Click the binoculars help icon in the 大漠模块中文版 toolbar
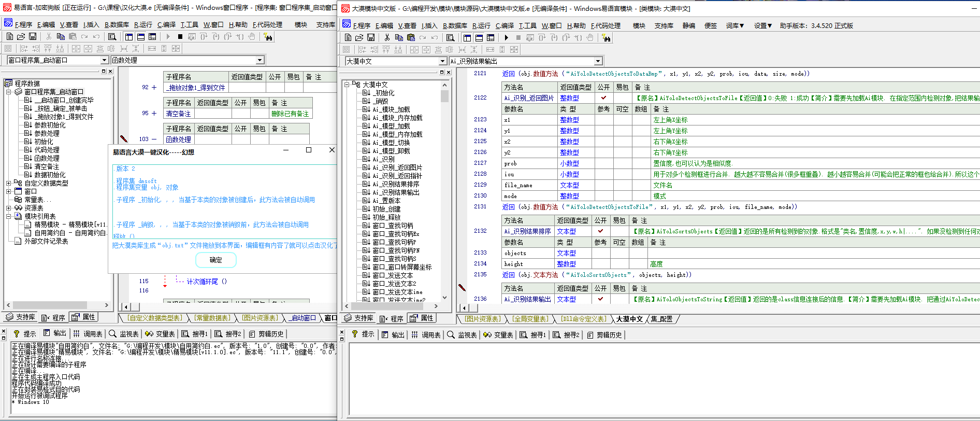 pos(606,37)
